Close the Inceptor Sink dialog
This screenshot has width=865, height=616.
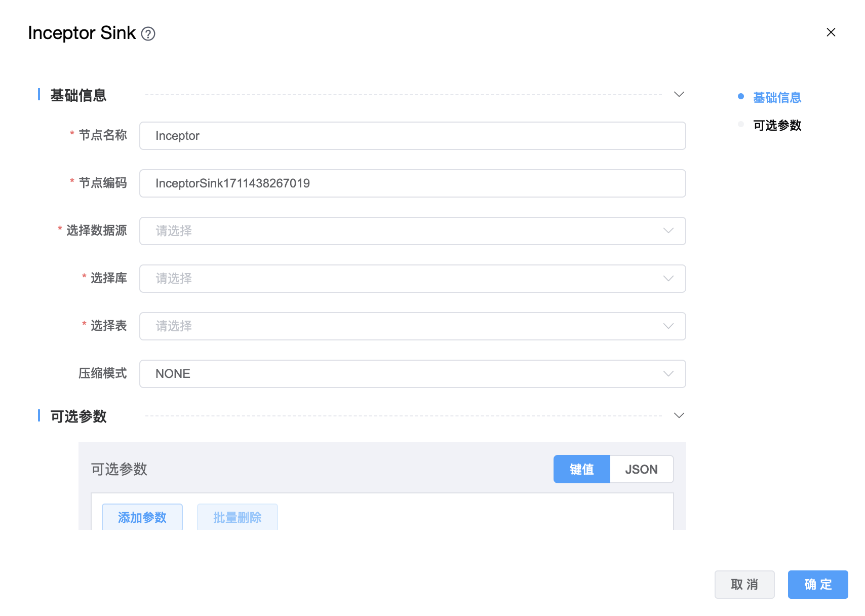click(831, 32)
